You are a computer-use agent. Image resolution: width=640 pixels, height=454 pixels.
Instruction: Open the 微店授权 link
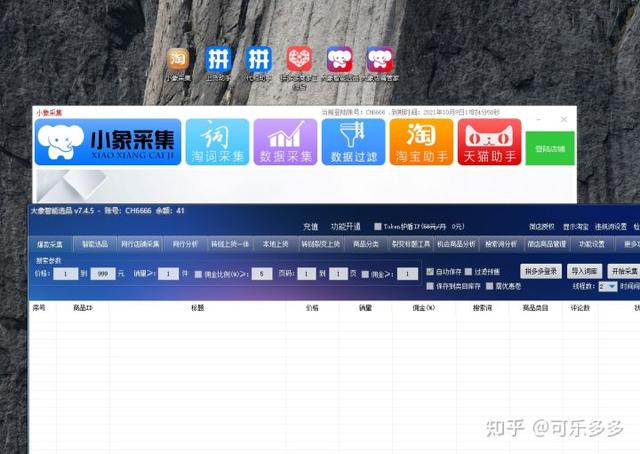point(542,227)
